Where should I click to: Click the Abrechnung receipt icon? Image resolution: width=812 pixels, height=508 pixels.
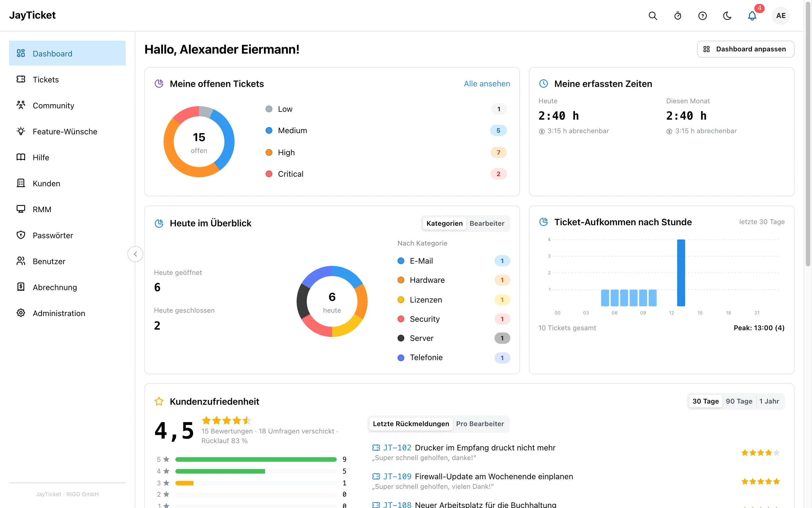click(x=21, y=287)
